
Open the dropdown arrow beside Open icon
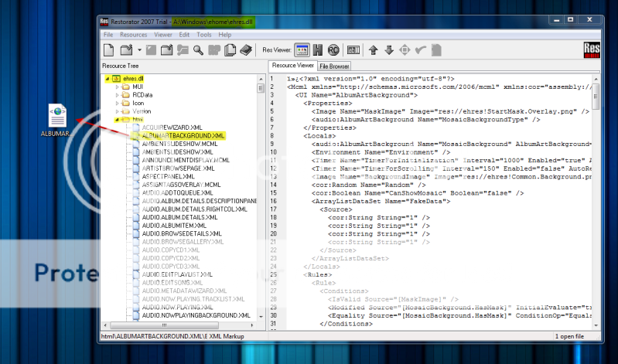tap(139, 50)
